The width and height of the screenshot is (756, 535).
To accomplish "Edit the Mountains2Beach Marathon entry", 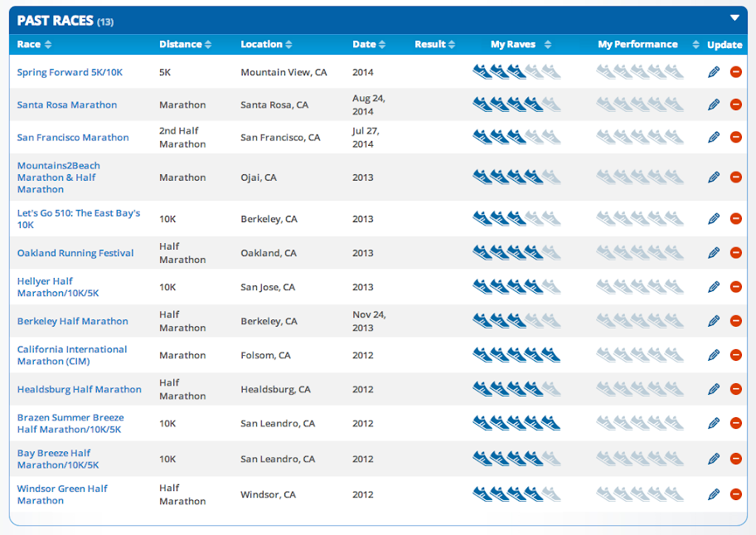I will (x=714, y=177).
